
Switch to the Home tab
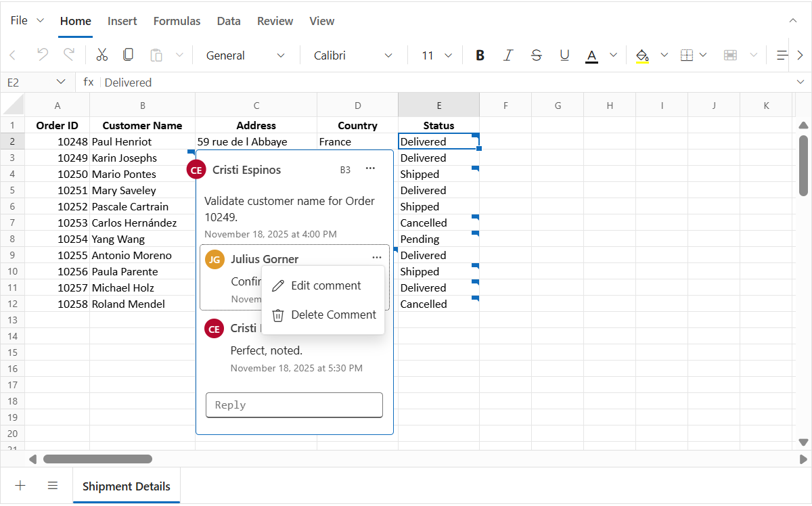click(76, 21)
